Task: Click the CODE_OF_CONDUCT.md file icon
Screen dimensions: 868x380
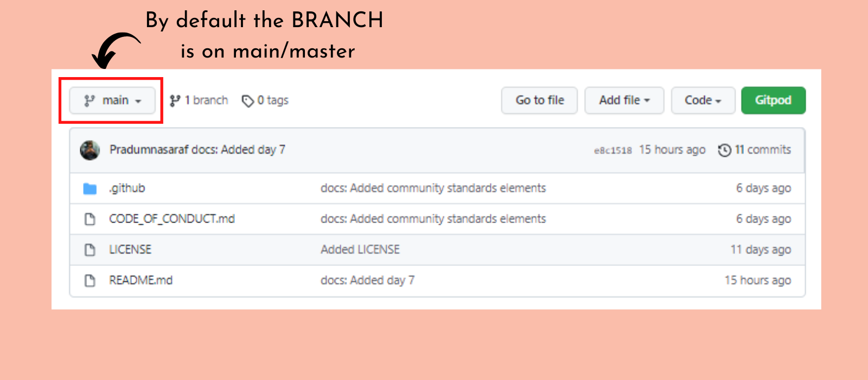Action: coord(90,219)
